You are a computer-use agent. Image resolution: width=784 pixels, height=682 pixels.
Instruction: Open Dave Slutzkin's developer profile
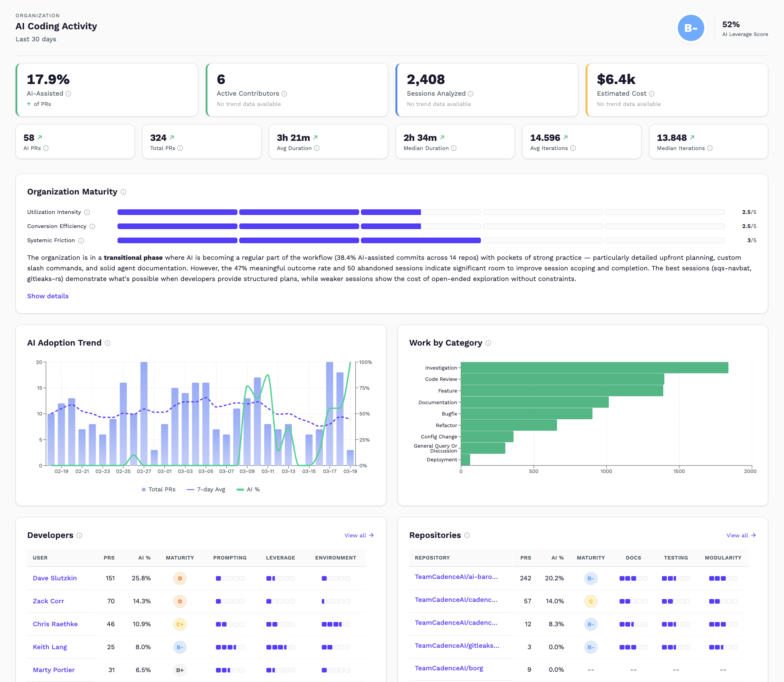click(55, 578)
